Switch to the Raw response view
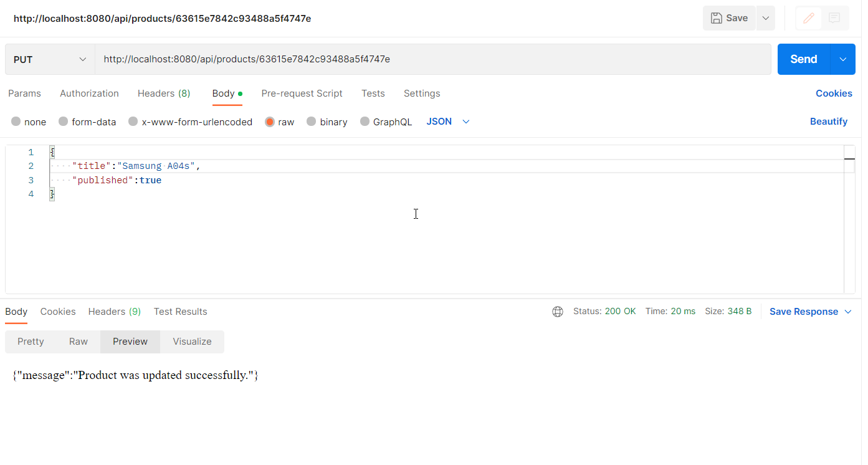868x465 pixels. [x=79, y=342]
